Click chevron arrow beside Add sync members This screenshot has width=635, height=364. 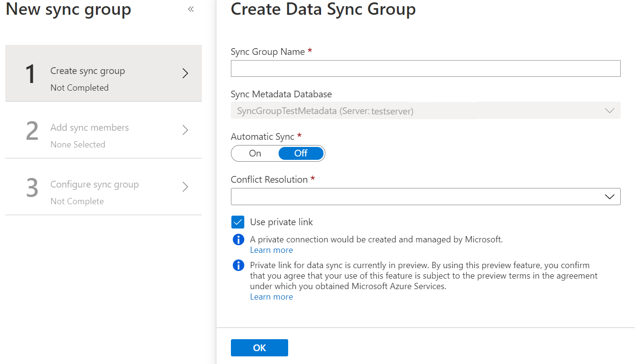point(186,130)
